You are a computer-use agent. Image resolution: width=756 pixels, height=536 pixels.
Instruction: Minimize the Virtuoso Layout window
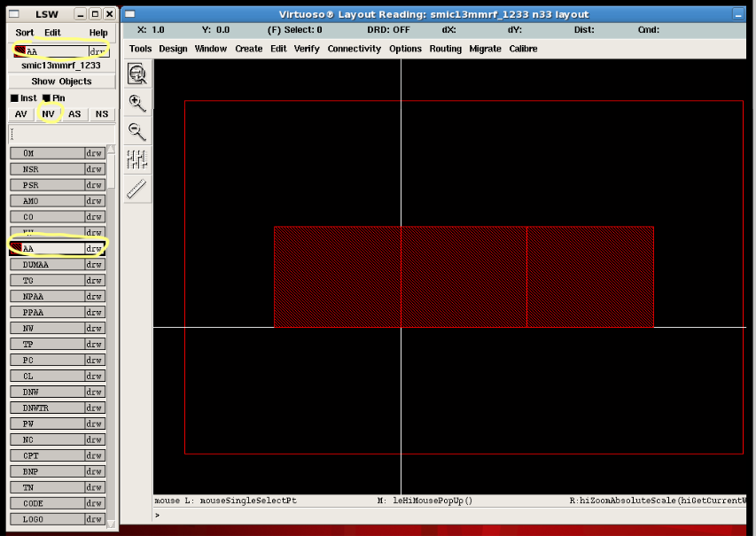click(738, 14)
